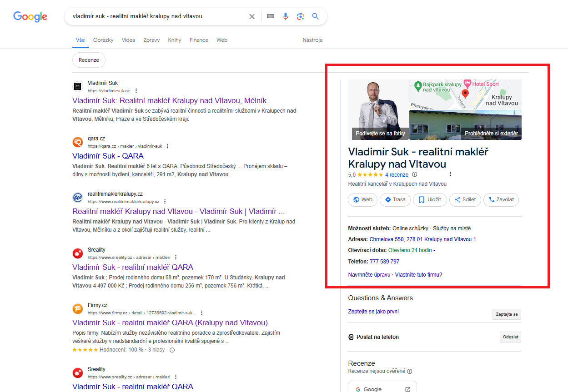The height and width of the screenshot is (392, 568).
Task: Open more options for first Sreality result
Action: (x=176, y=257)
